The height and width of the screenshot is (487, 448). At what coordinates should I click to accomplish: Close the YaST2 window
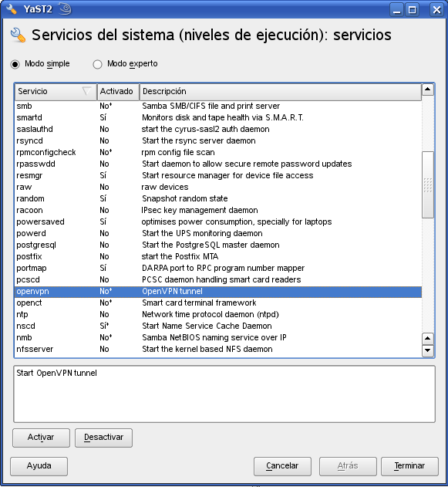(437, 9)
